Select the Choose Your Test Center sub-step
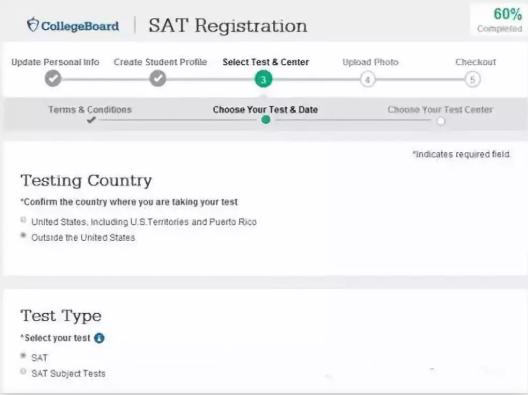This screenshot has height=395, width=528. click(x=440, y=110)
